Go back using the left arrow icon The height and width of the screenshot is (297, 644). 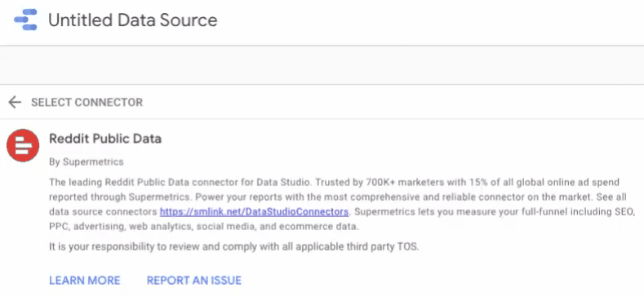(x=15, y=102)
